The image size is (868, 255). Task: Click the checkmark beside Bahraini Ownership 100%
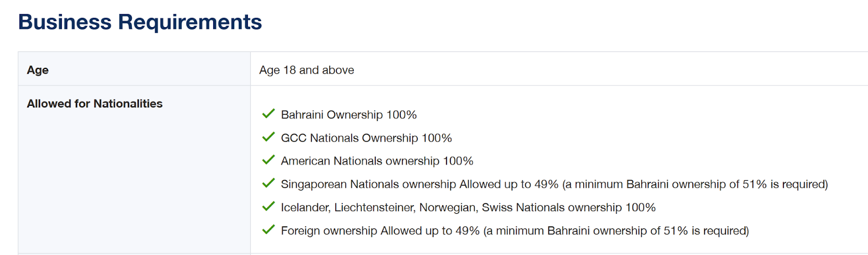click(268, 113)
